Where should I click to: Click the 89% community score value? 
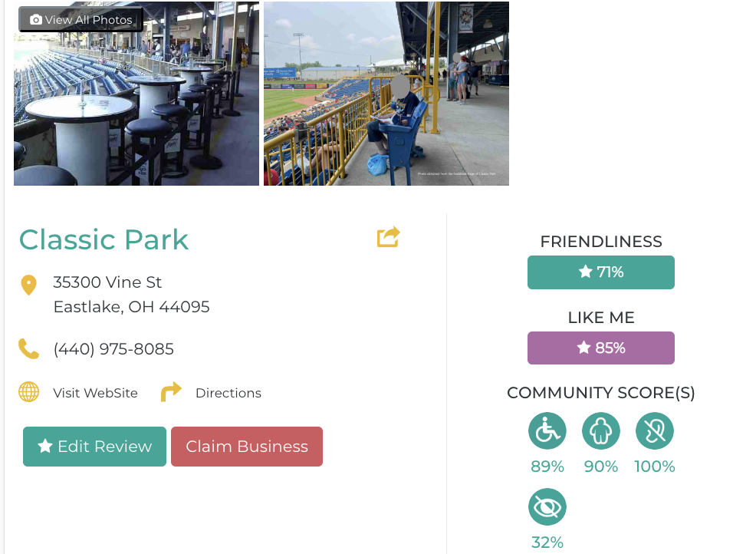547,467
